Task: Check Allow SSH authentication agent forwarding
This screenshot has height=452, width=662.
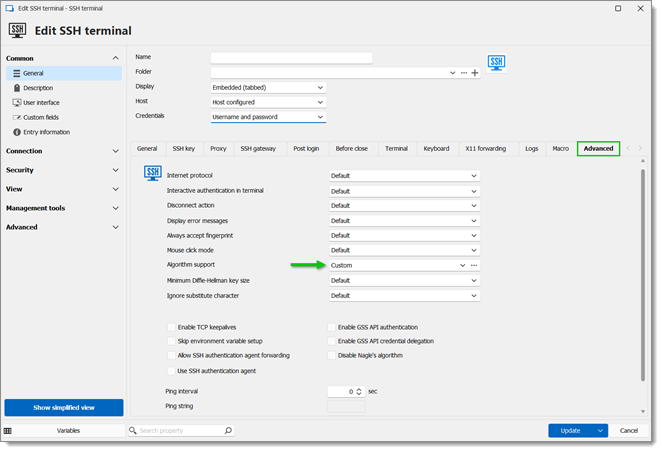Action: [x=171, y=355]
